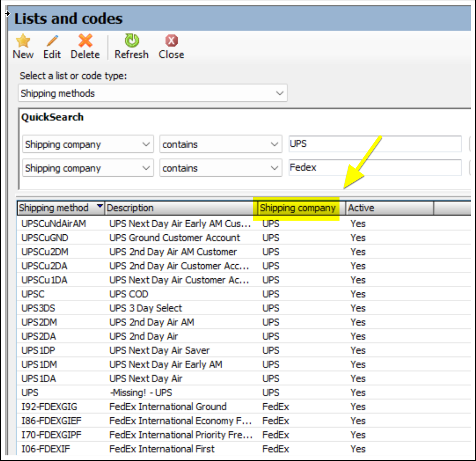Click 'UPS 3 Day Select' description
This screenshot has width=476, height=461.
point(146,308)
